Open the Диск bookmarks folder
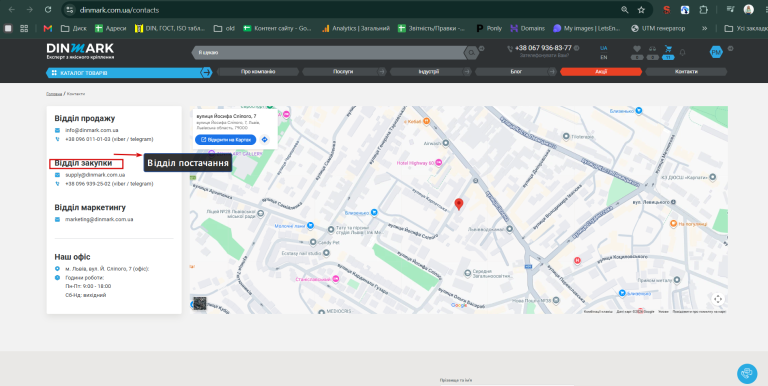This screenshot has height=386, width=768. tap(73, 28)
